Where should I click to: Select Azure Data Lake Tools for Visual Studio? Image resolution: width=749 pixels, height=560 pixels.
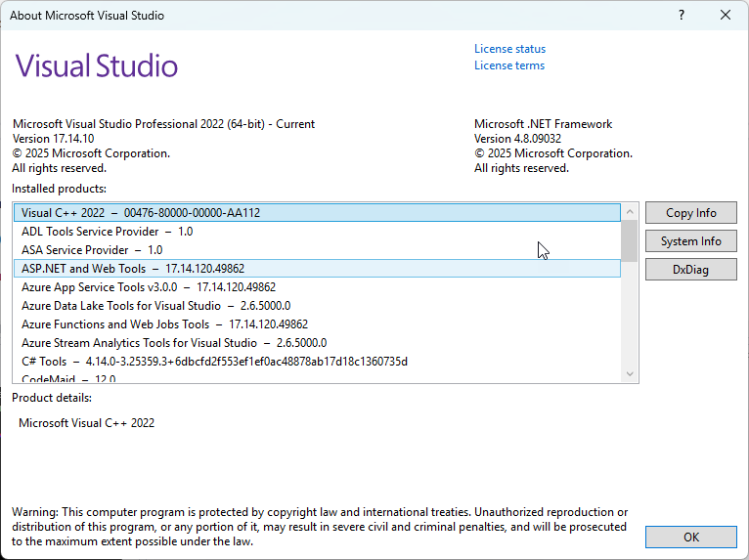coord(317,306)
